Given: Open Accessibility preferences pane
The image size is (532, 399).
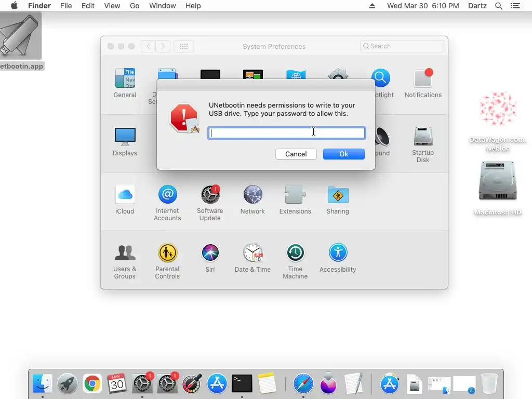Looking at the screenshot, I should 338,258.
